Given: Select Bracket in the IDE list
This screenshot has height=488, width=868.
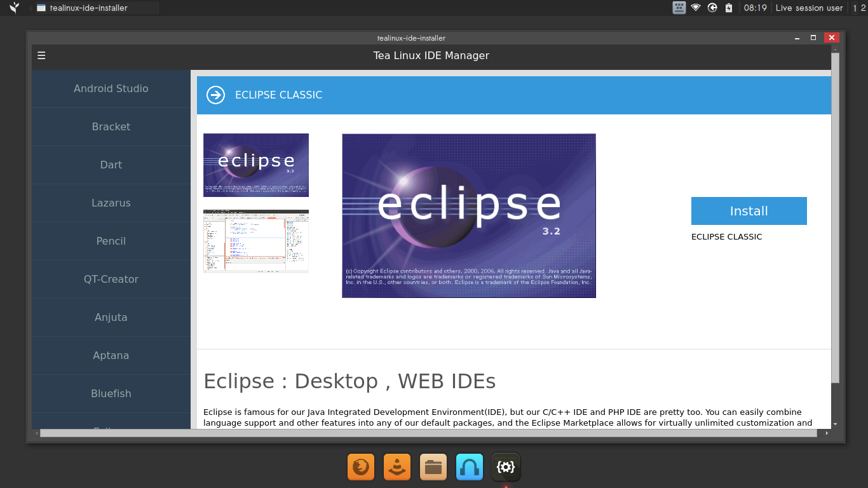Looking at the screenshot, I should pos(111,127).
